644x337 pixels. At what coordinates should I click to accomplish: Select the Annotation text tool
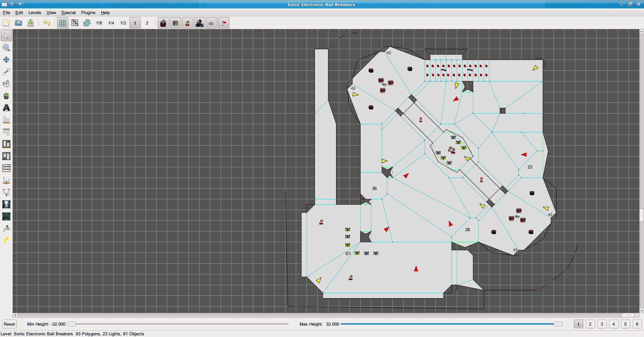click(x=6, y=108)
